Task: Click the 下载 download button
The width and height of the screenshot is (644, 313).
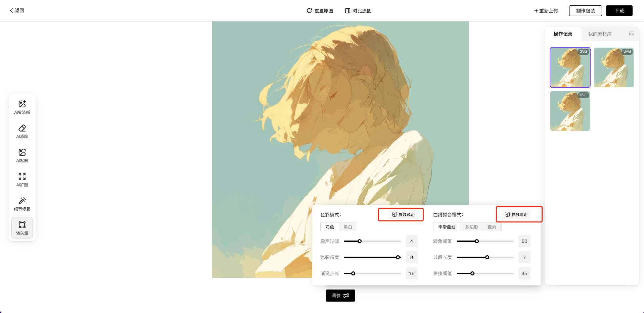Action: (x=619, y=11)
